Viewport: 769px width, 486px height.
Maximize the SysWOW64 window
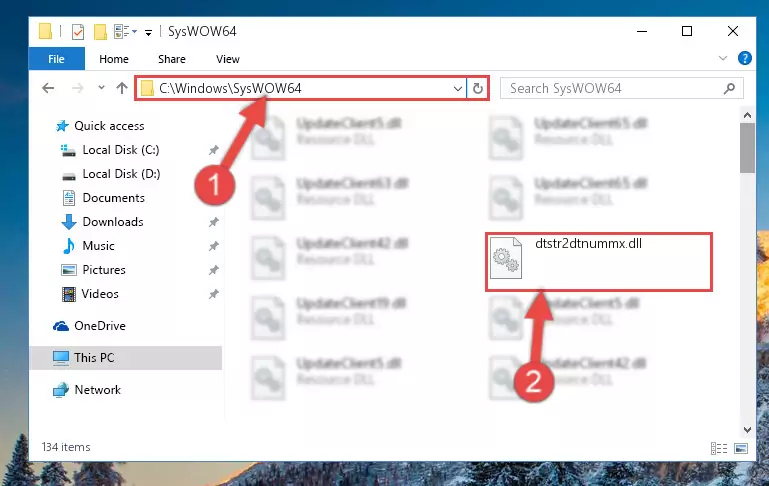coord(687,31)
